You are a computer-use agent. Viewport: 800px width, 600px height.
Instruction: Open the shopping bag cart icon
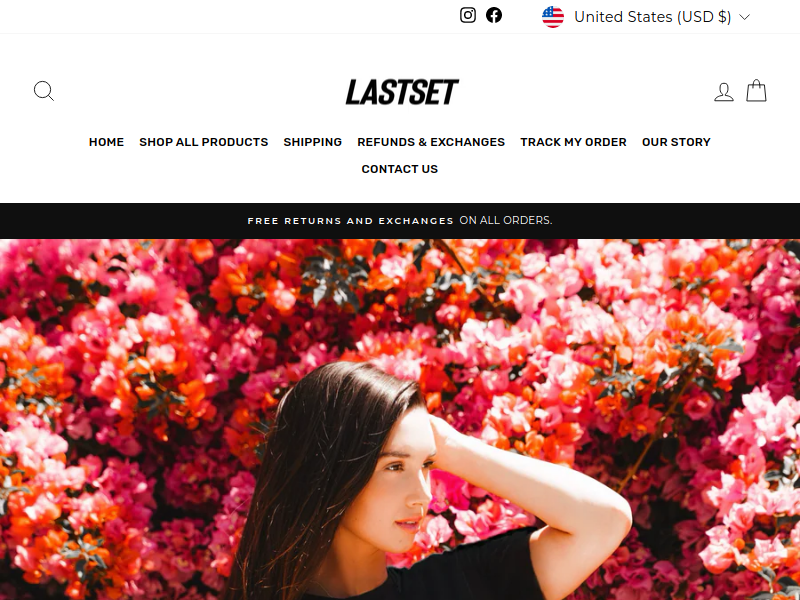point(756,91)
